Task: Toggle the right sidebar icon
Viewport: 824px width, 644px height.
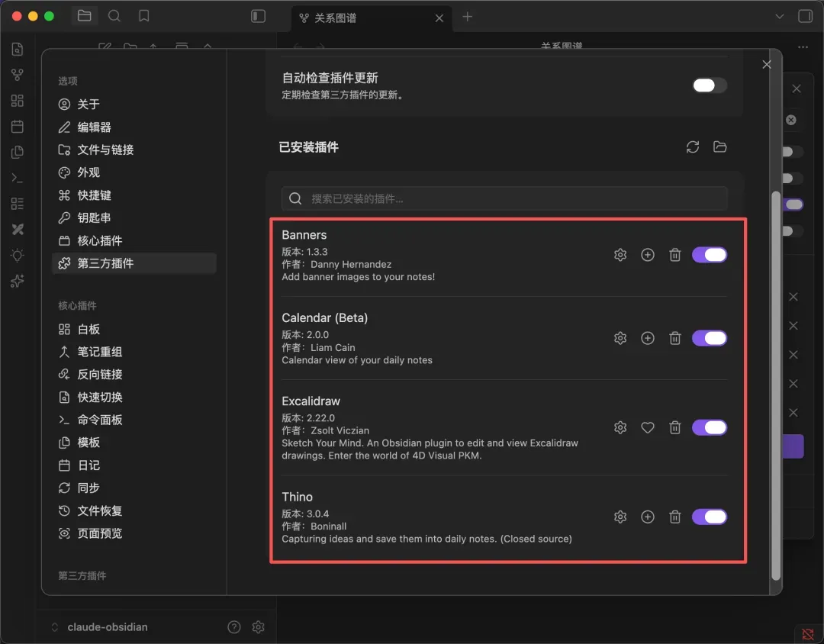Action: click(805, 16)
